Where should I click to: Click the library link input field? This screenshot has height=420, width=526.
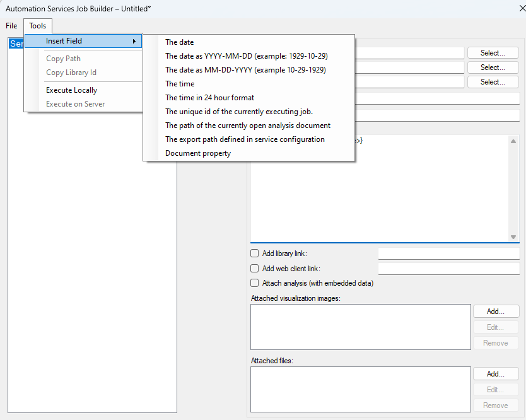(448, 254)
